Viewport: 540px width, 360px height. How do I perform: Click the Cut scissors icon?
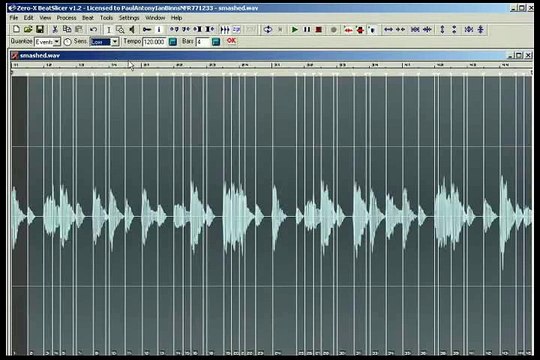point(54,30)
